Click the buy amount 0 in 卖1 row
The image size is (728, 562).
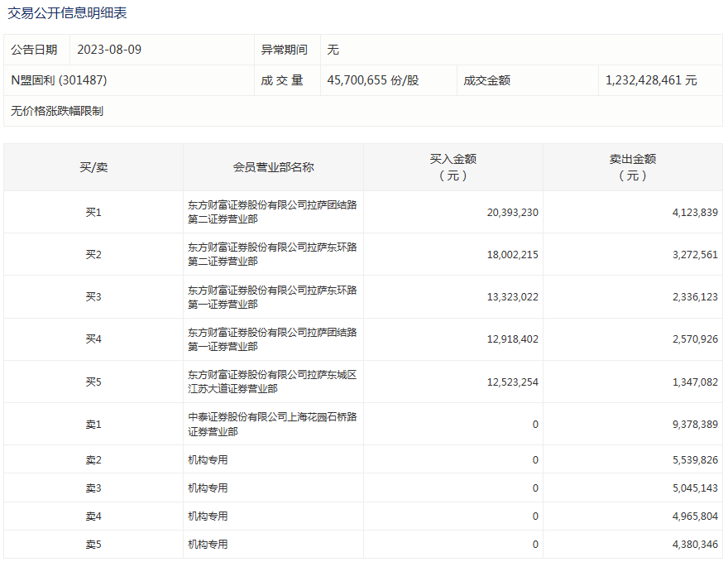tap(535, 425)
